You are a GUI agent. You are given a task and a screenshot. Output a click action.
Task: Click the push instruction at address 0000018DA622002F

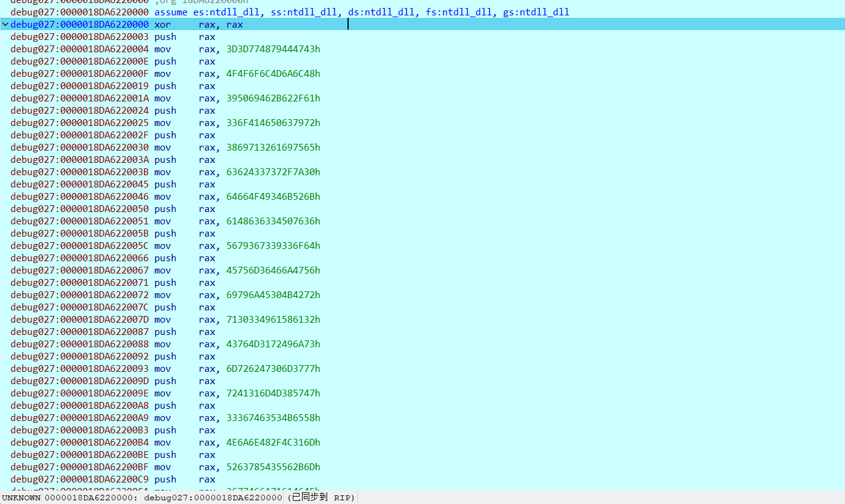165,135
